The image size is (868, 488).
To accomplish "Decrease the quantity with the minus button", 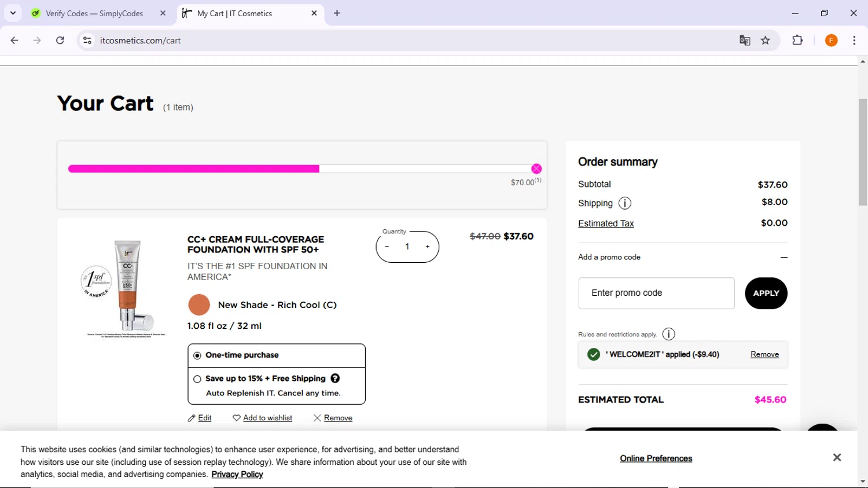I will [387, 247].
